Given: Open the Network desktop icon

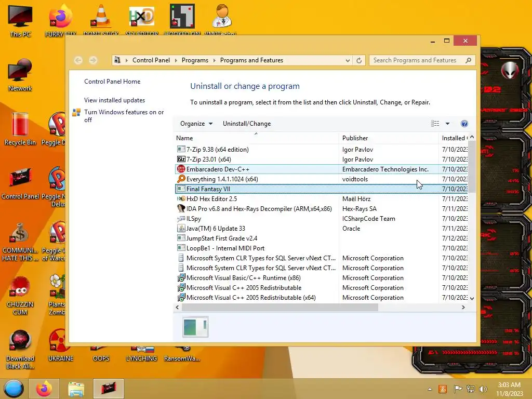Looking at the screenshot, I should tap(20, 75).
